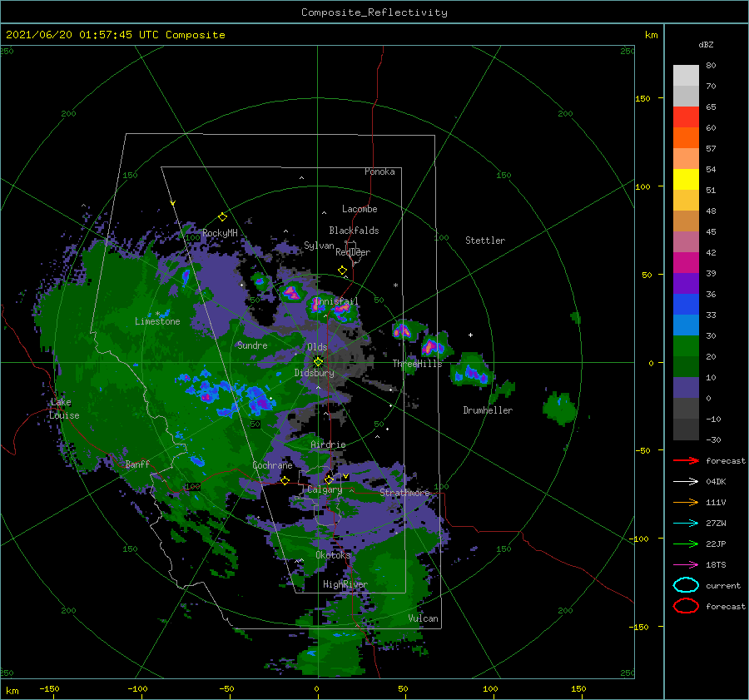Click the cyan current ellipse legend icon
749x700 pixels.
click(686, 585)
